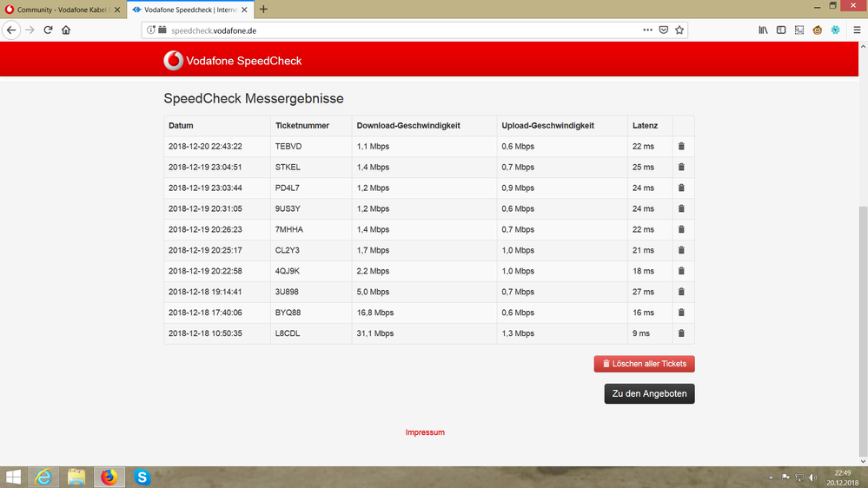Delete ticket 9US3Y via trash icon
The width and height of the screenshot is (868, 488).
681,208
